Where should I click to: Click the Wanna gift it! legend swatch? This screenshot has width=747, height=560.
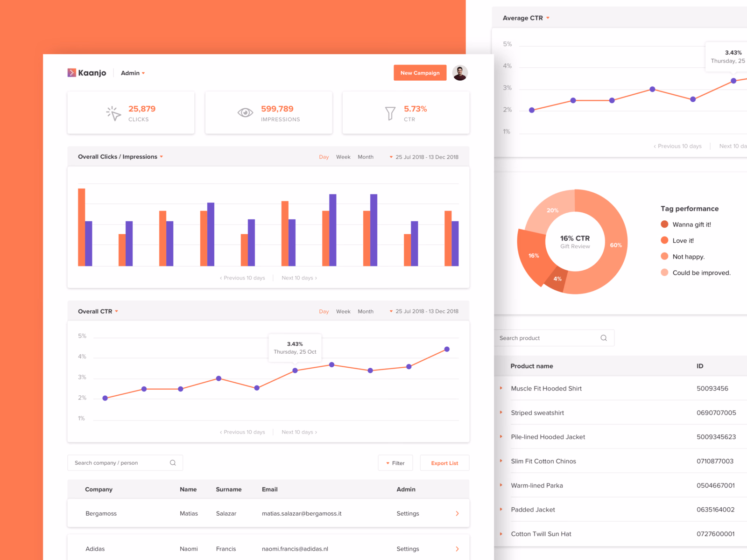(x=664, y=224)
